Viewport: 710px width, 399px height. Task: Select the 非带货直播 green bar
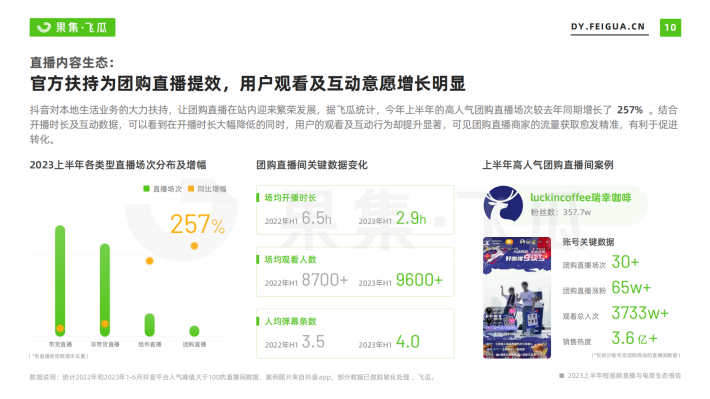105,290
